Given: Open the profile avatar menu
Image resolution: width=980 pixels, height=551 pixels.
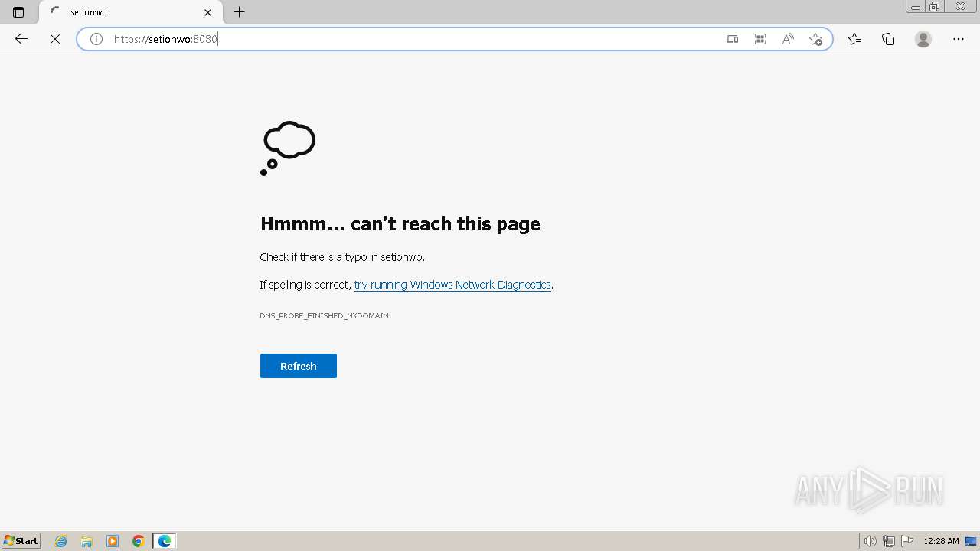Looking at the screenshot, I should click(923, 39).
